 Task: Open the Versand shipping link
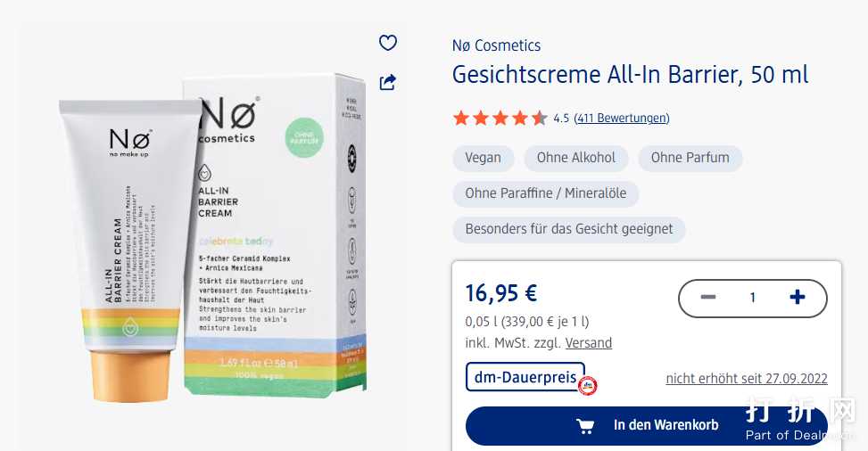(588, 343)
